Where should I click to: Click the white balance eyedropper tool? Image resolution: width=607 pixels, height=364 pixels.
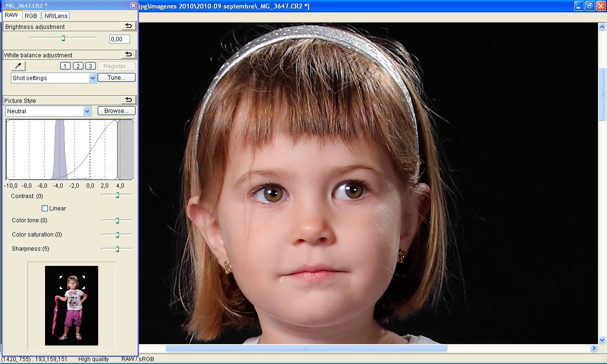click(18, 66)
